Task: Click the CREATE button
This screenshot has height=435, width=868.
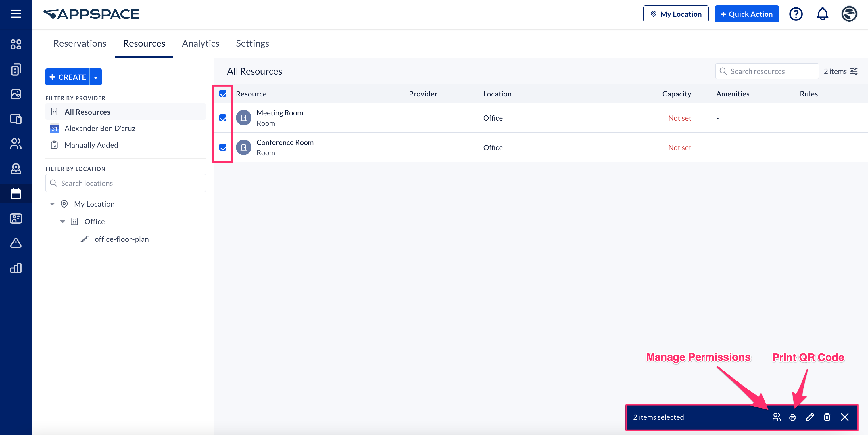Action: [x=67, y=77]
